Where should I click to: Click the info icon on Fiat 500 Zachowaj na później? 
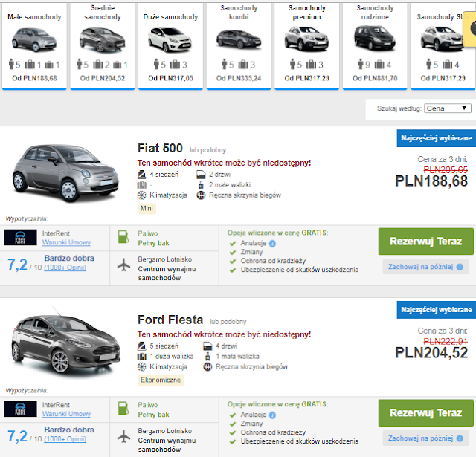click(460, 267)
